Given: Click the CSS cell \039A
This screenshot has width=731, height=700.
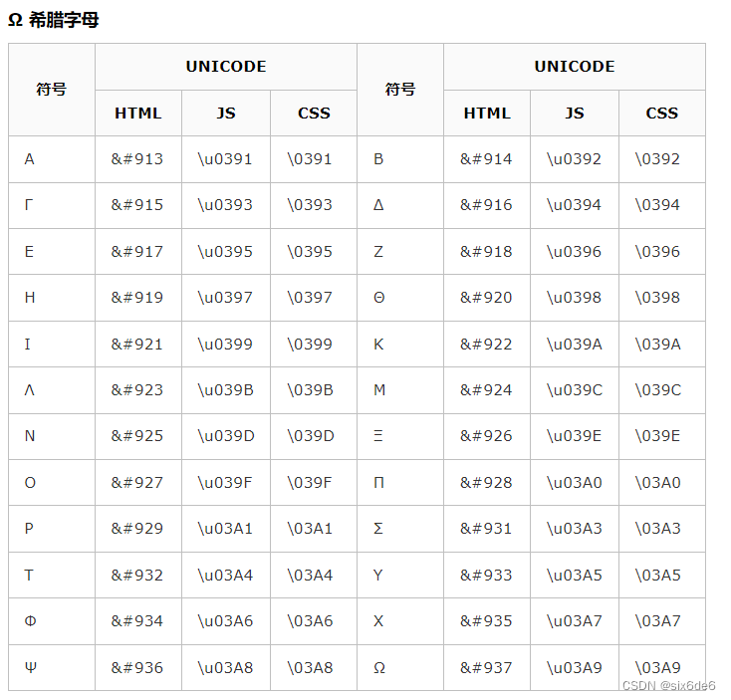Looking at the screenshot, I should click(x=662, y=344).
